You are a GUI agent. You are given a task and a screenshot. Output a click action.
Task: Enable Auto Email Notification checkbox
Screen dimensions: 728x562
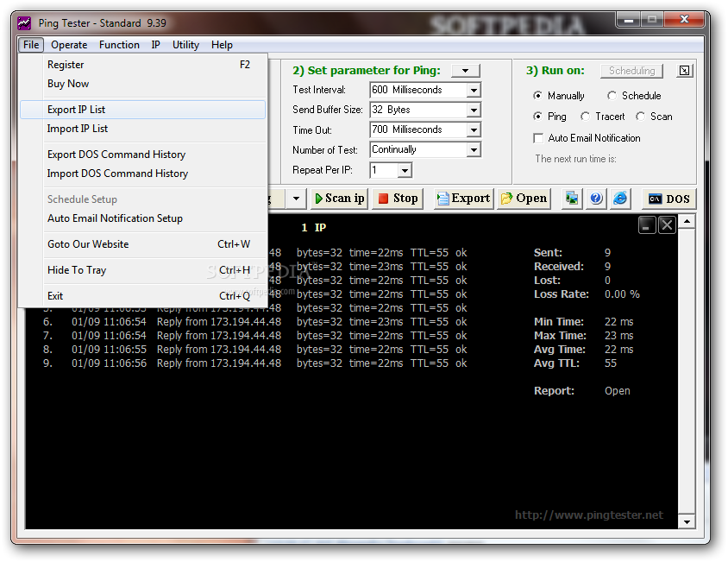[538, 138]
